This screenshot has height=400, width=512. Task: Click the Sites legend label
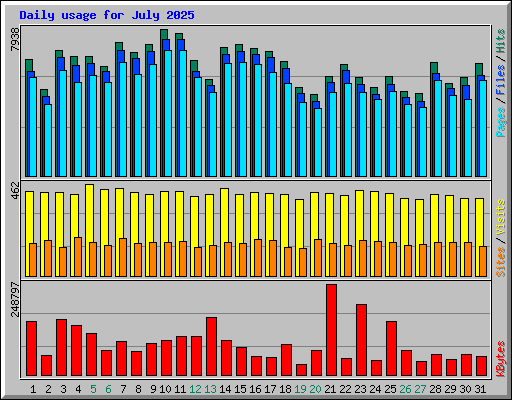[500, 262]
